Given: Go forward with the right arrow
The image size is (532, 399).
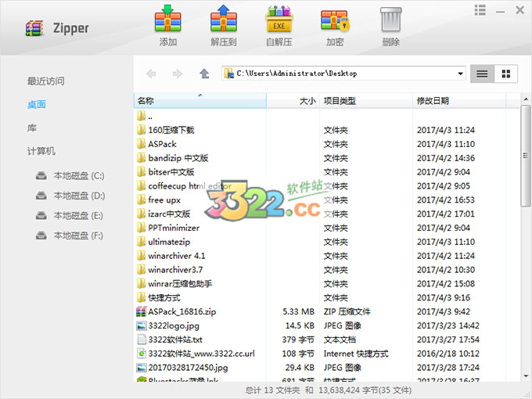Looking at the screenshot, I should pyautogui.click(x=177, y=74).
